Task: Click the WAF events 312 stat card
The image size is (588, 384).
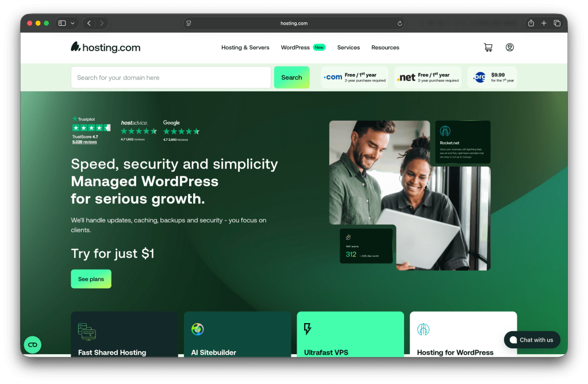Action: point(366,246)
